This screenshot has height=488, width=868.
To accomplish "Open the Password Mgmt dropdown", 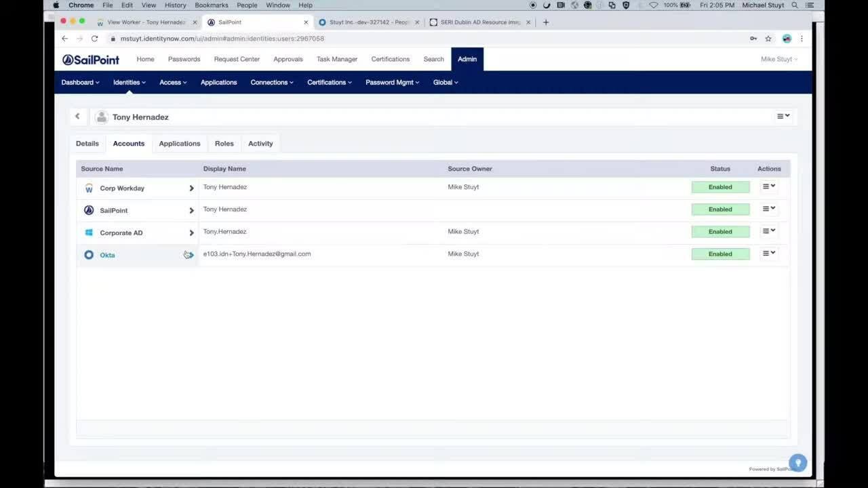I will pyautogui.click(x=392, y=83).
